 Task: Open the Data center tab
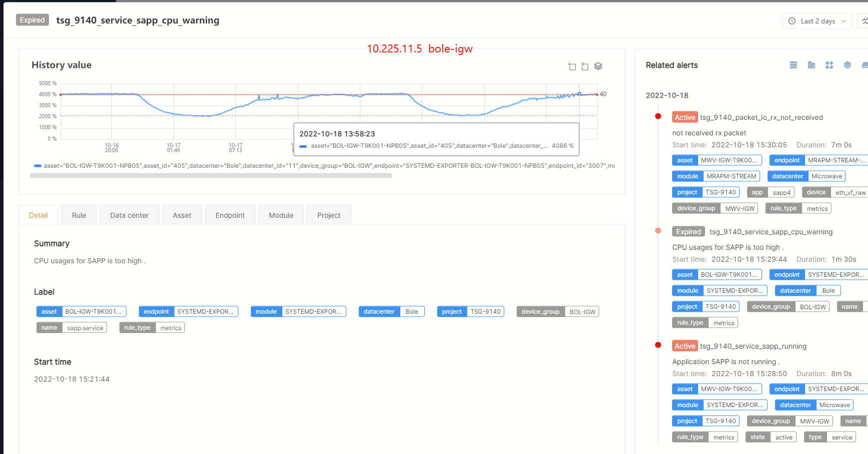click(129, 215)
